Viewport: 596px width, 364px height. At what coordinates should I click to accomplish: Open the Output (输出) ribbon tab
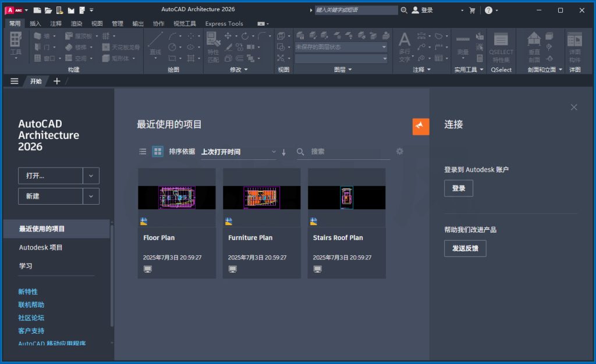[x=138, y=23]
